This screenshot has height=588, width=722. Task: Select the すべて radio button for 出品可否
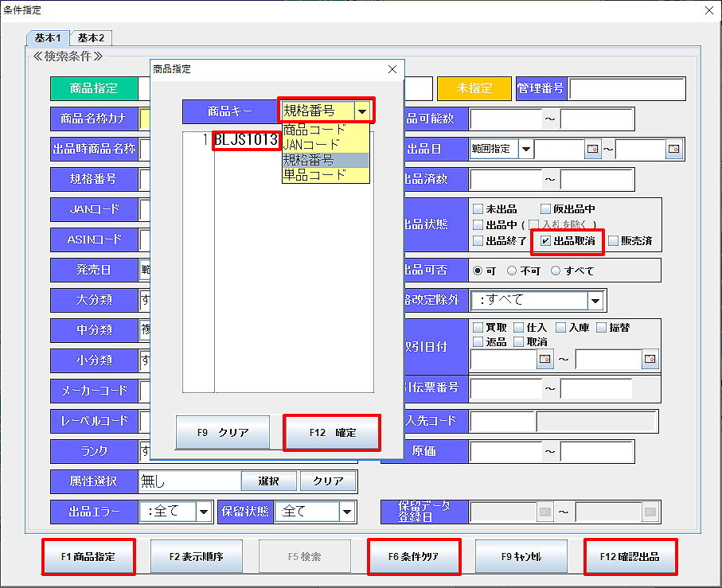(x=556, y=271)
